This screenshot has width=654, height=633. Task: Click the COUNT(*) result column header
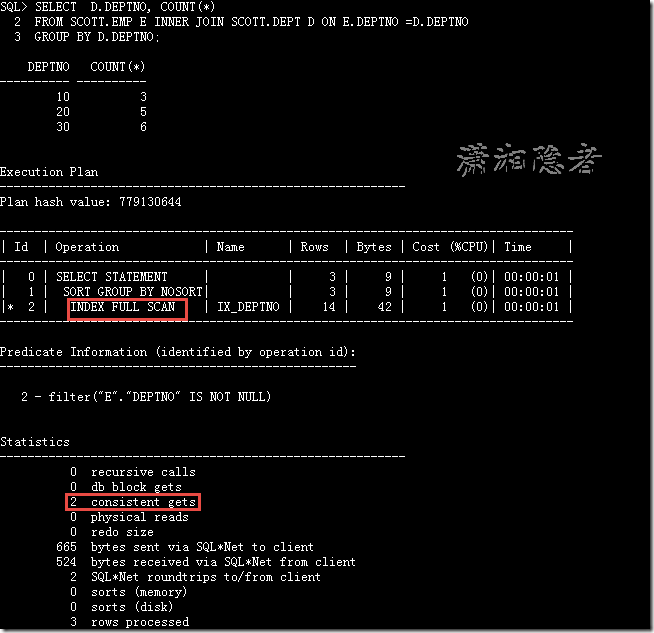click(x=118, y=67)
